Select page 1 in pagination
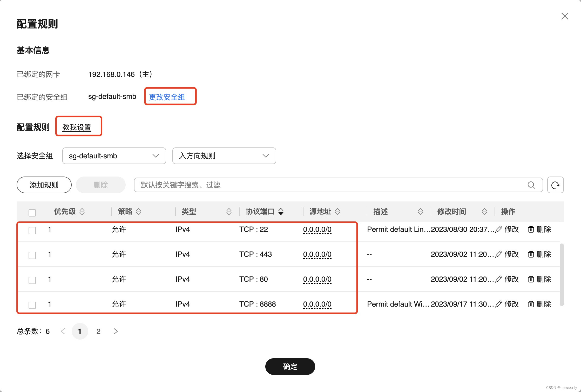 click(x=80, y=331)
